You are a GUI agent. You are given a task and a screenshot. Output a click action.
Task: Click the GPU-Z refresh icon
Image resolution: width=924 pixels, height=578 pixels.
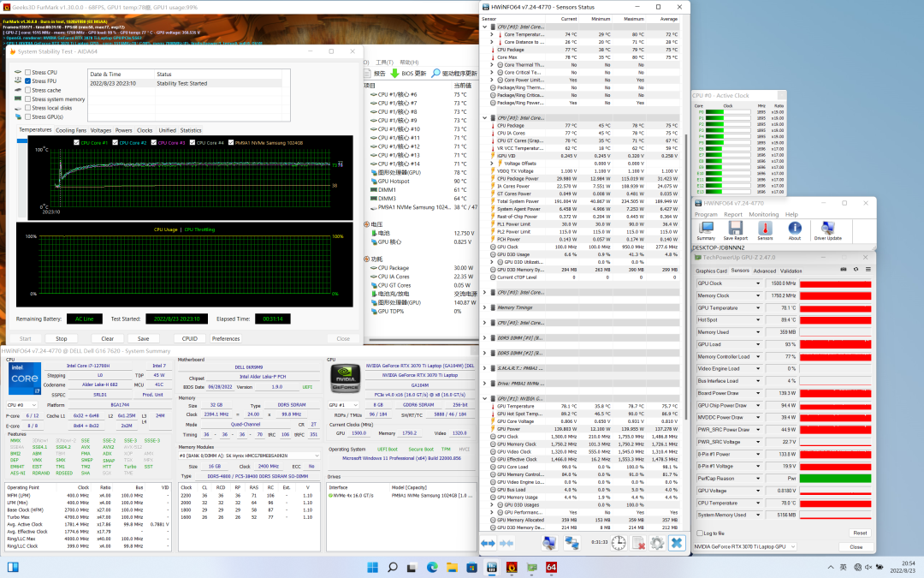[x=854, y=270]
